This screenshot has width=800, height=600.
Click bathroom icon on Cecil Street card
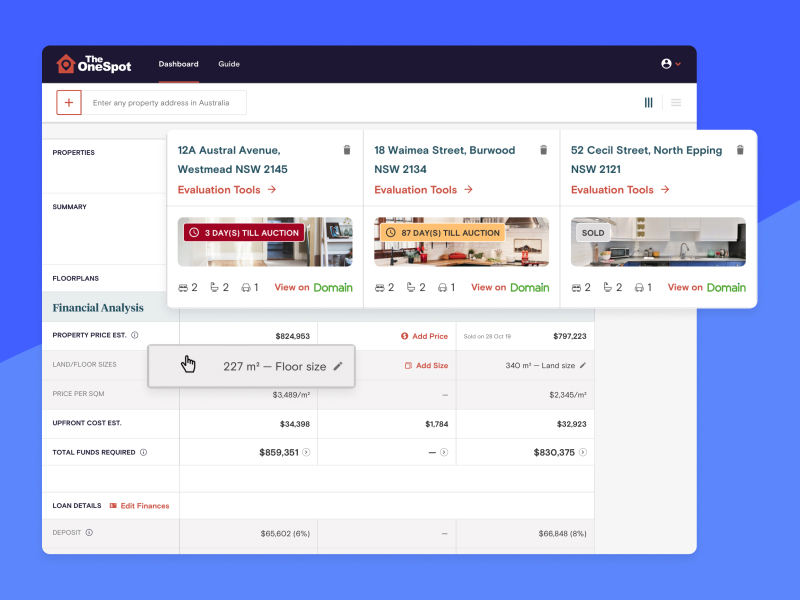coord(607,288)
